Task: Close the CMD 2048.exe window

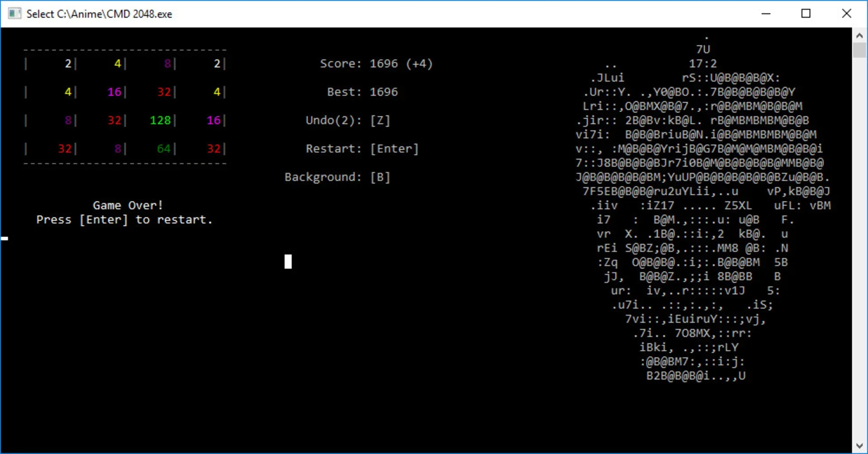Action: pyautogui.click(x=846, y=14)
